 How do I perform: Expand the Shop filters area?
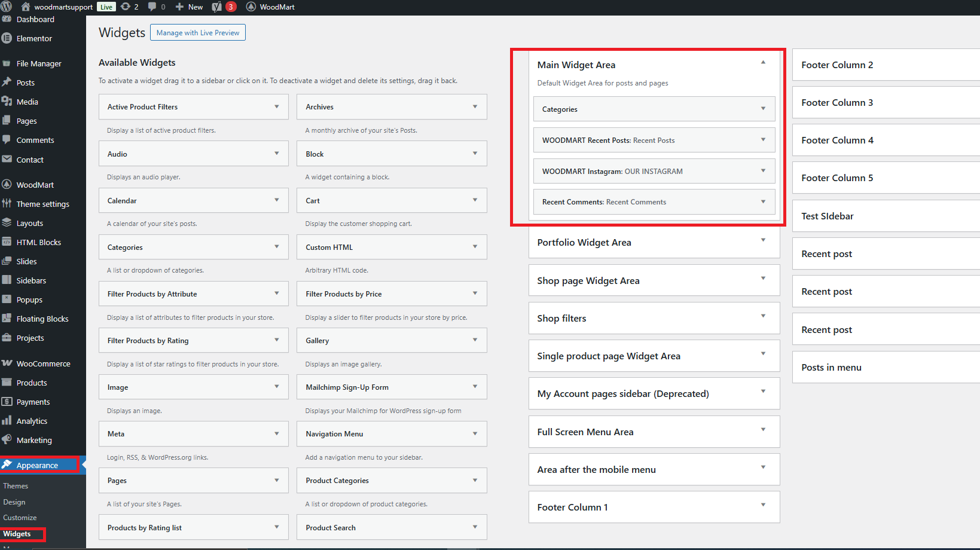763,316
